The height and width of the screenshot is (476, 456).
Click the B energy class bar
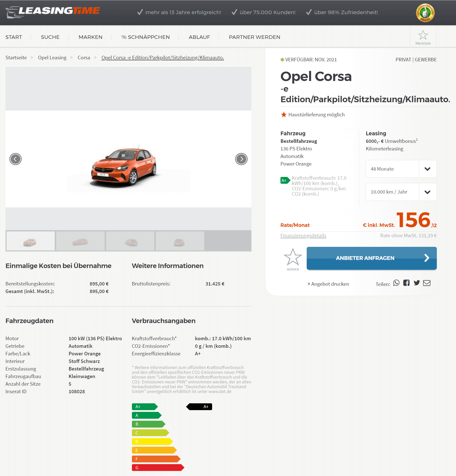click(149, 424)
